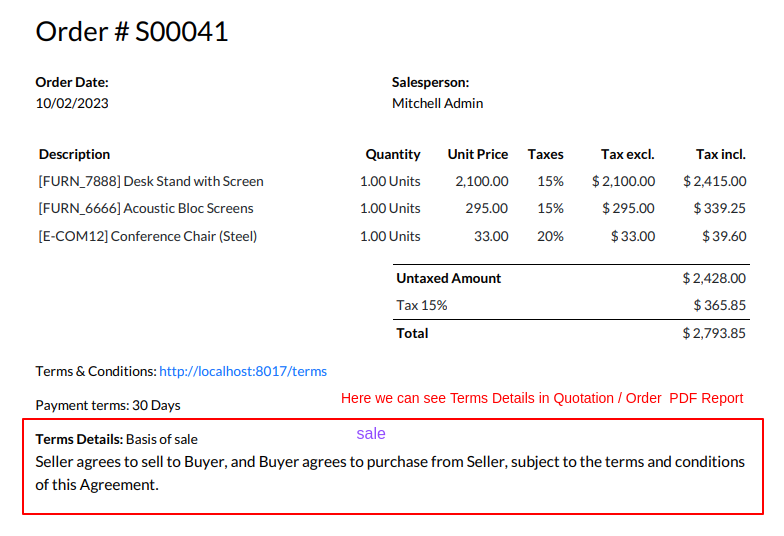Select the Conference Chair (Steel) line
The image size is (784, 536).
pos(148,236)
